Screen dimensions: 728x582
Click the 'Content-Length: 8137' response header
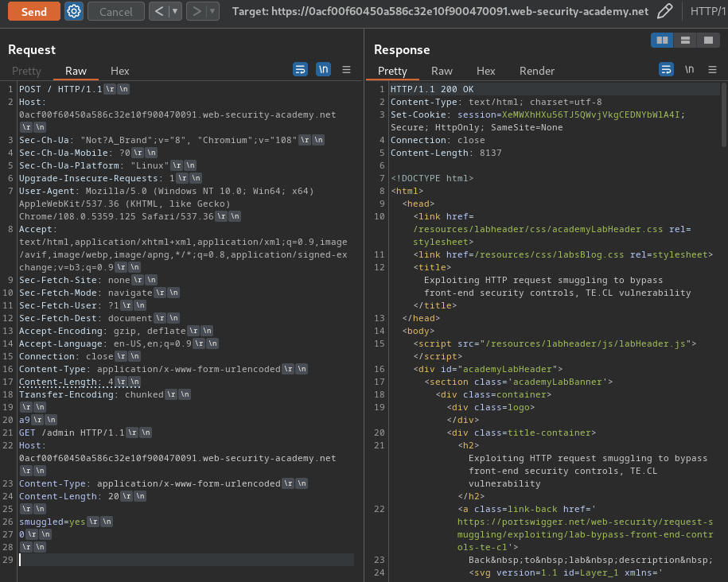click(446, 153)
